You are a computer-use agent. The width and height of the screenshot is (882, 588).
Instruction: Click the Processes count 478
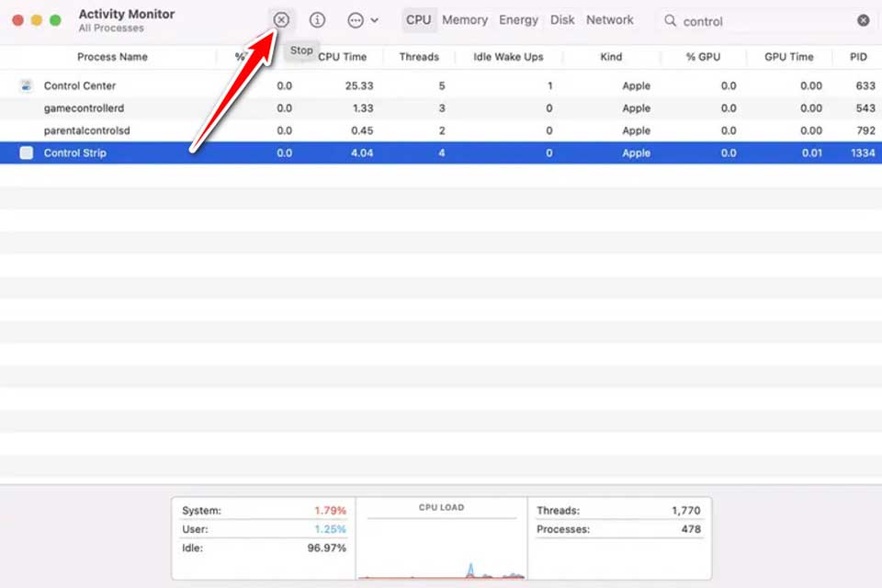click(691, 529)
